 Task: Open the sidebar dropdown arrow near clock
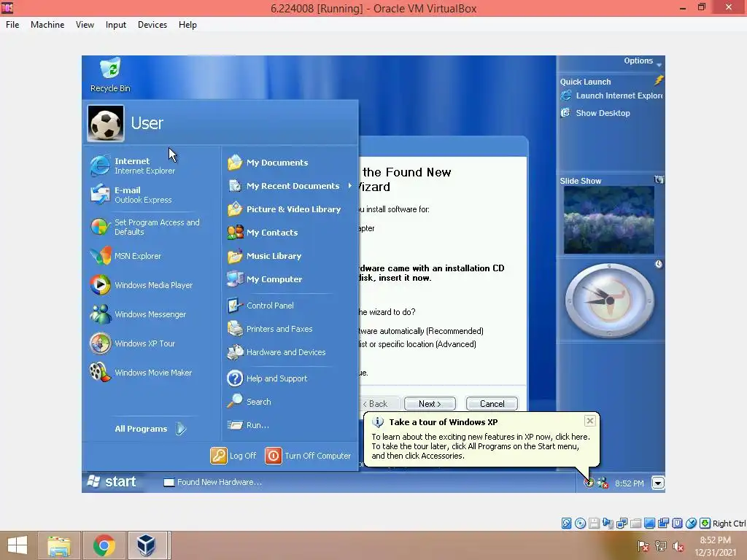[x=658, y=483]
